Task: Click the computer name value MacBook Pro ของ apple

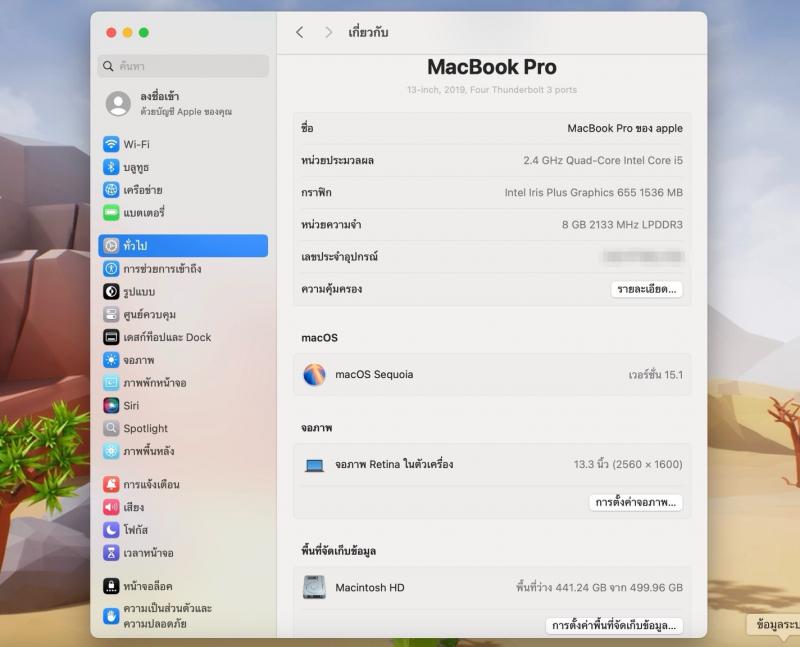Action: coord(625,128)
